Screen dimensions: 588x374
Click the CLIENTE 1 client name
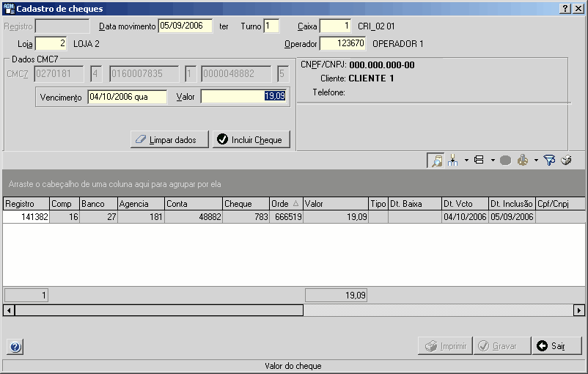point(371,78)
